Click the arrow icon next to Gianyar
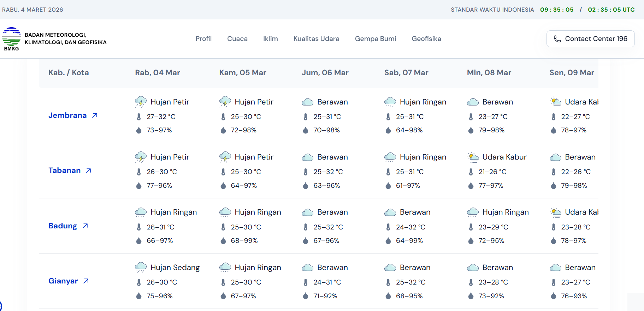 pyautogui.click(x=86, y=281)
